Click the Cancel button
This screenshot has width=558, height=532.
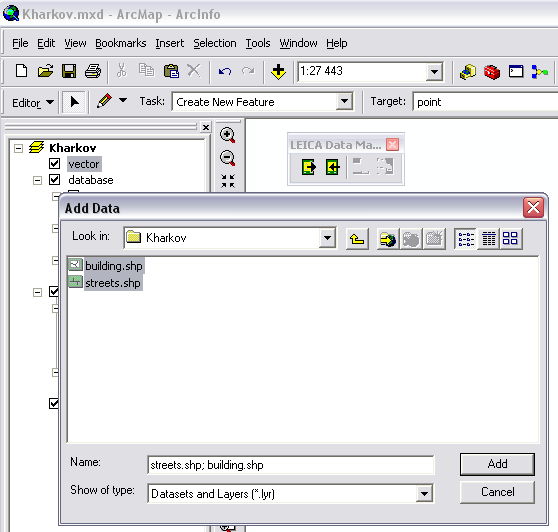(497, 492)
